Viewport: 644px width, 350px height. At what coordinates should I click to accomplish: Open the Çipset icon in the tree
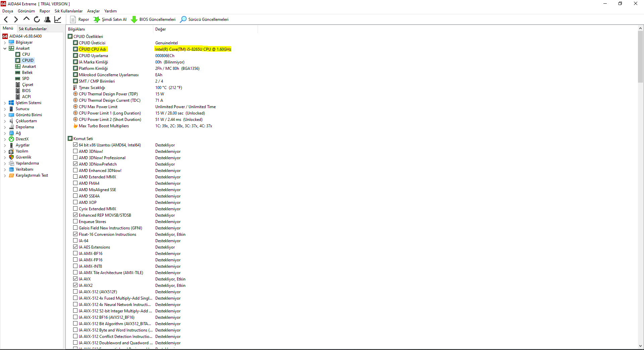click(18, 85)
